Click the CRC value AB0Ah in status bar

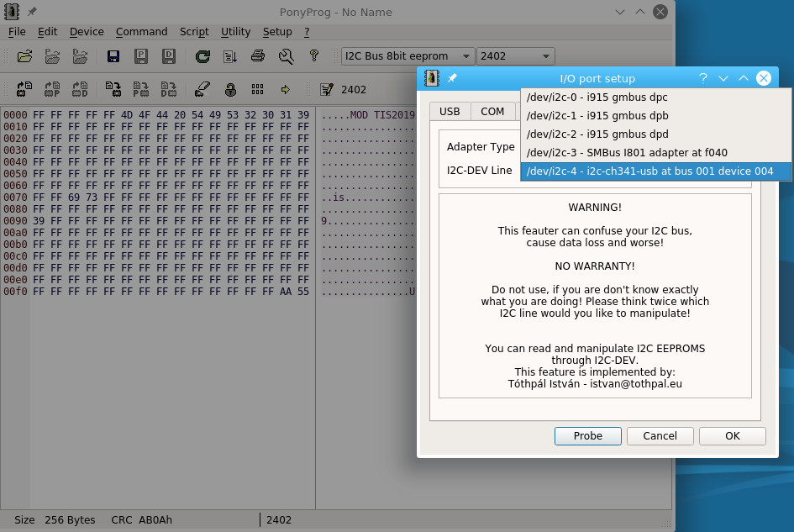(155, 520)
